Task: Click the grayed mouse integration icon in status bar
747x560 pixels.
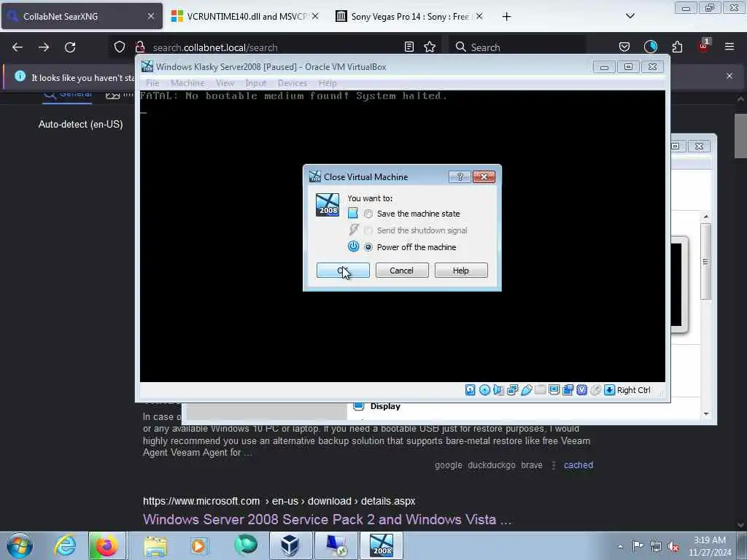Action: click(595, 390)
